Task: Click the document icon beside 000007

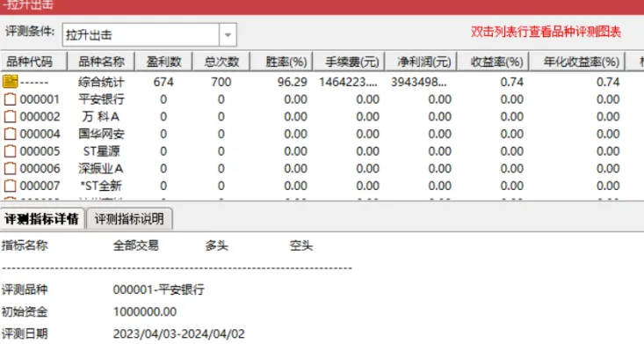Action: [x=10, y=186]
